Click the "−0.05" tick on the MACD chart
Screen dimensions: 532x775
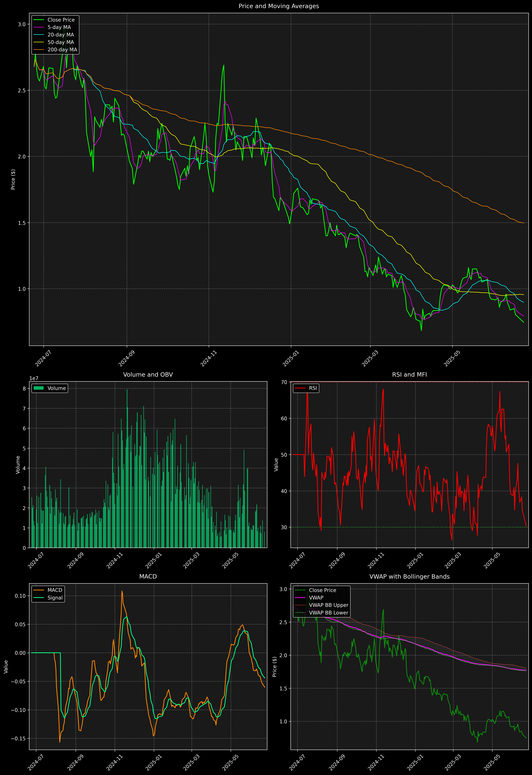pyautogui.click(x=18, y=681)
